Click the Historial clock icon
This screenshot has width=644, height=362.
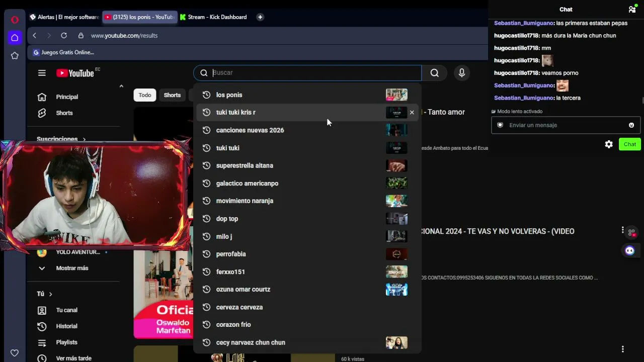tap(42, 326)
